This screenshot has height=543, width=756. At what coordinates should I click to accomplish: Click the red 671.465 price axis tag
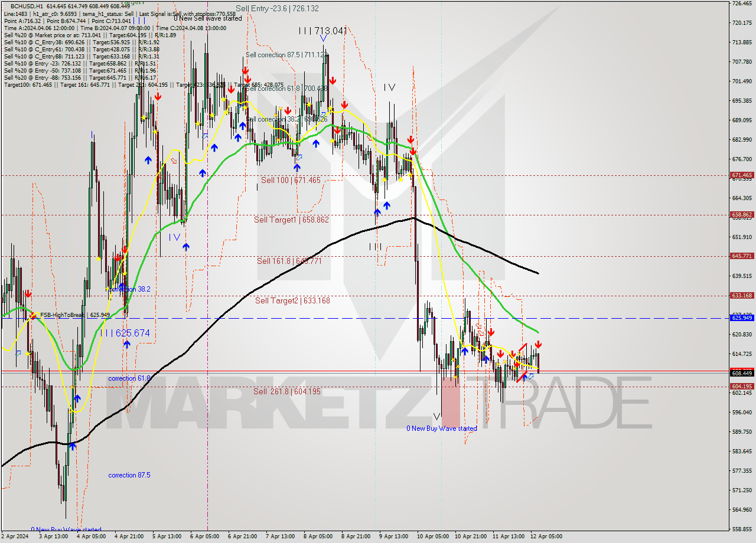click(742, 175)
